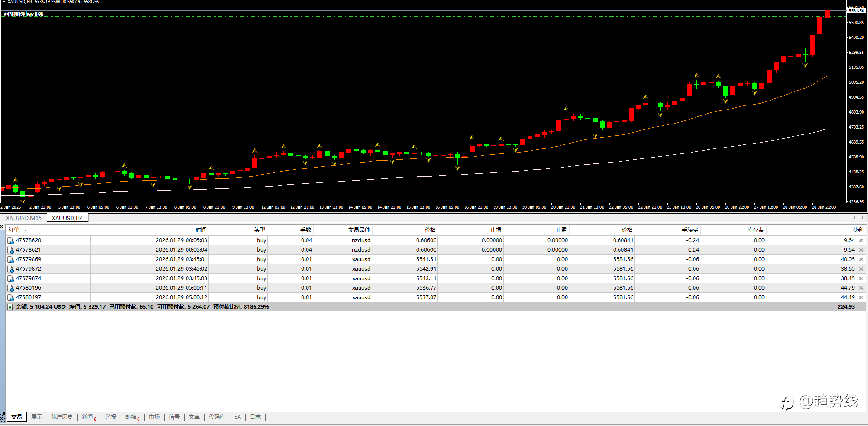
Task: Click the 28 Jan 21:00 time axis label
Action: pyautogui.click(x=824, y=207)
